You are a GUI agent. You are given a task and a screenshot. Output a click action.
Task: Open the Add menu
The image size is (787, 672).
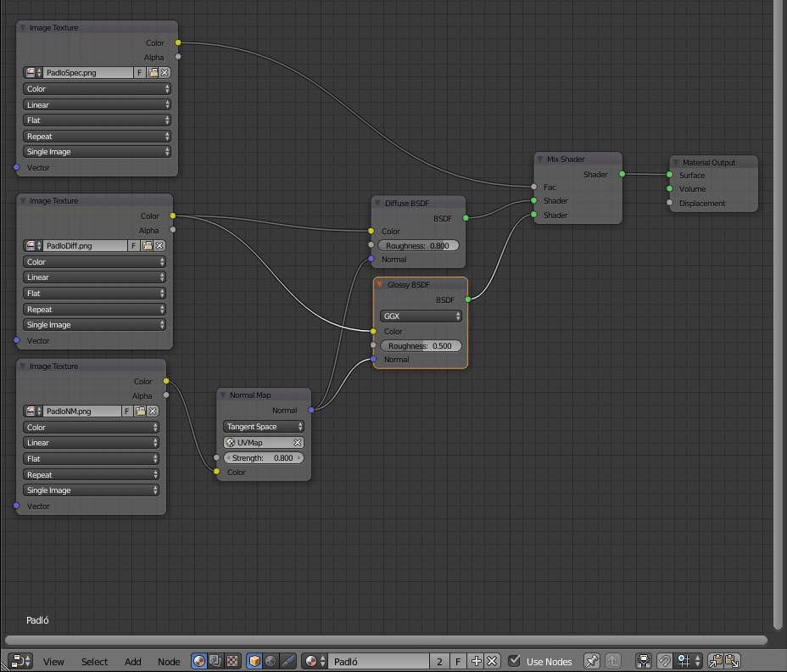point(133,662)
